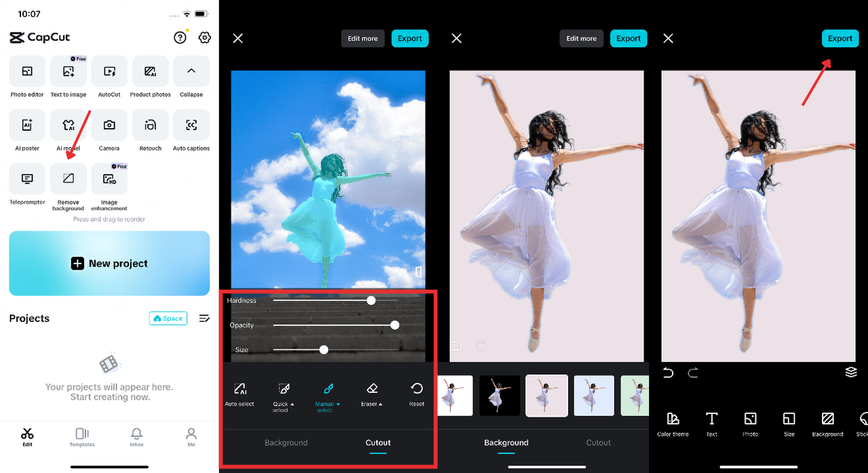Open the Photo editor tool on CapCut home
Screen dimensions: 868x473
tap(27, 72)
